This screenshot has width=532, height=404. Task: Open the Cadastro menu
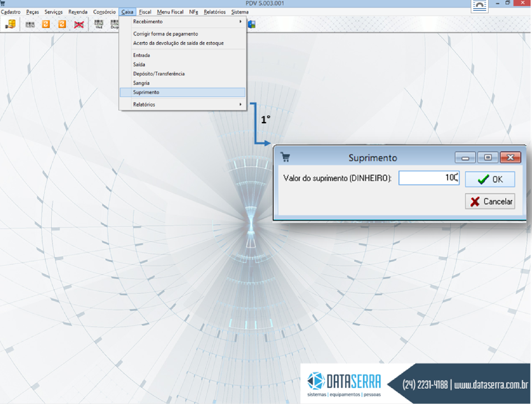coord(11,12)
